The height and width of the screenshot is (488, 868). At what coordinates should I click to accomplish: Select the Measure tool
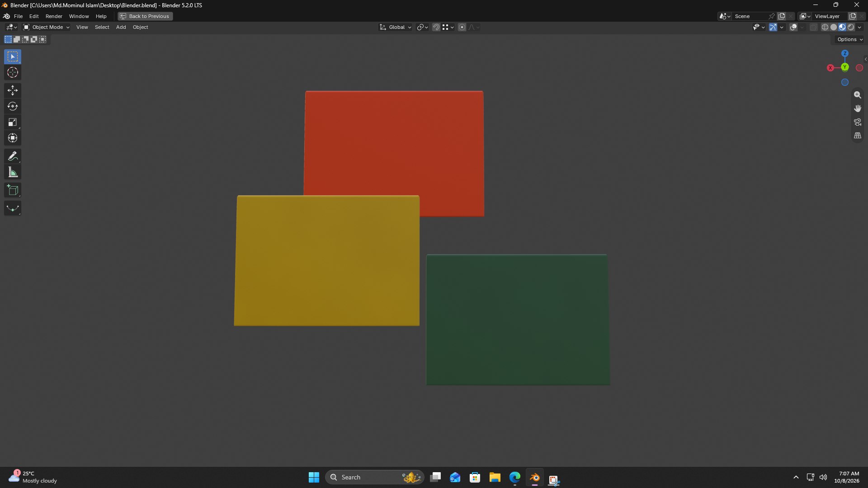pyautogui.click(x=13, y=172)
